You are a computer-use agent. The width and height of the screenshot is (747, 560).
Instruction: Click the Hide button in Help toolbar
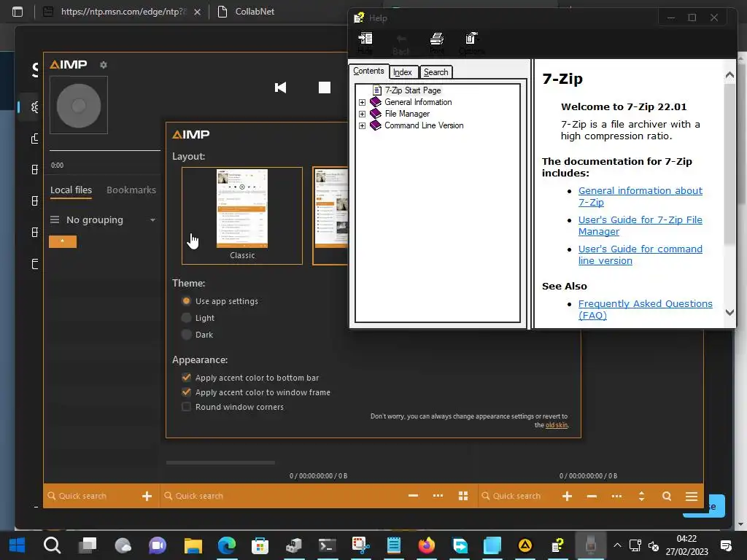coord(365,43)
